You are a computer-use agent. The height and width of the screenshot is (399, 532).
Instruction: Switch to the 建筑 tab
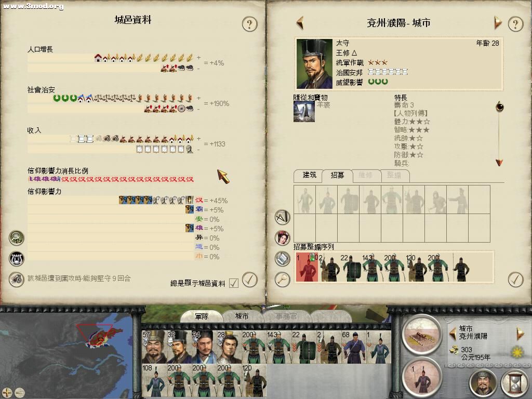point(309,175)
